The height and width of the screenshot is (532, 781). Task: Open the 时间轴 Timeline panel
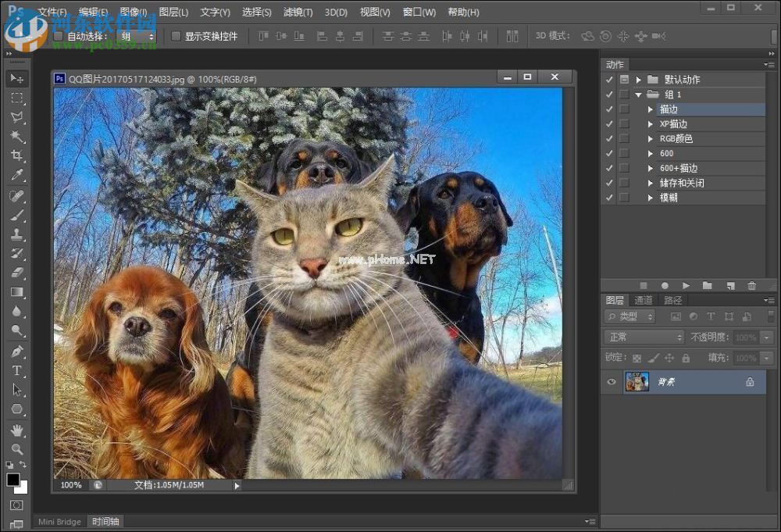pyautogui.click(x=105, y=522)
